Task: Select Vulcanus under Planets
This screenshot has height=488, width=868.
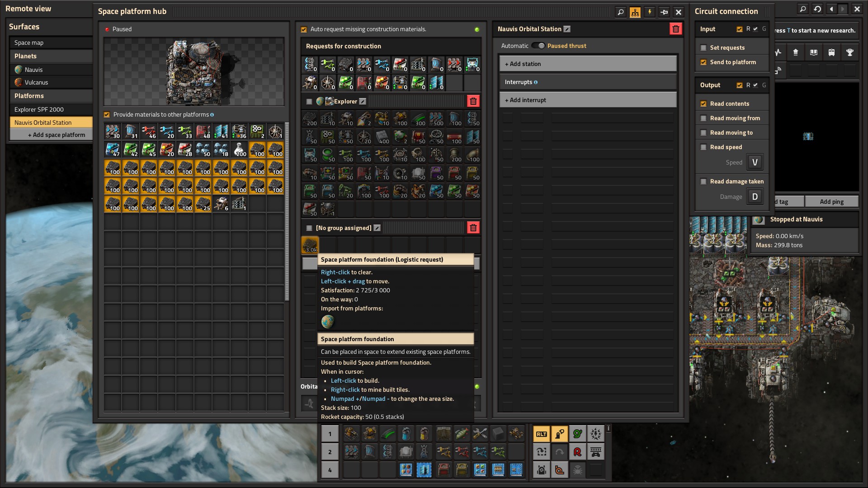Action: coord(51,82)
